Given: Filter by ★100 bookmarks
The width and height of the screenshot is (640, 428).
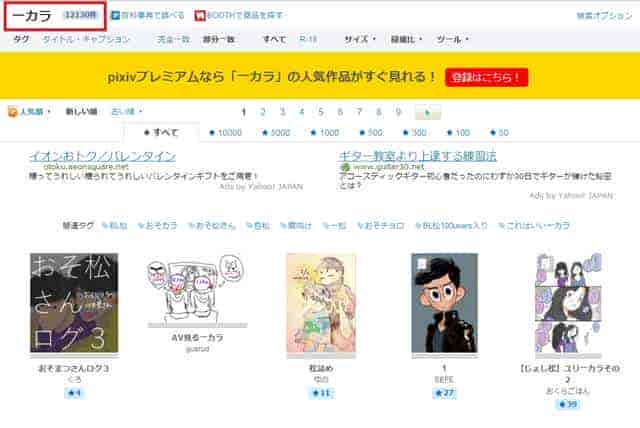Looking at the screenshot, I should pos(458,133).
